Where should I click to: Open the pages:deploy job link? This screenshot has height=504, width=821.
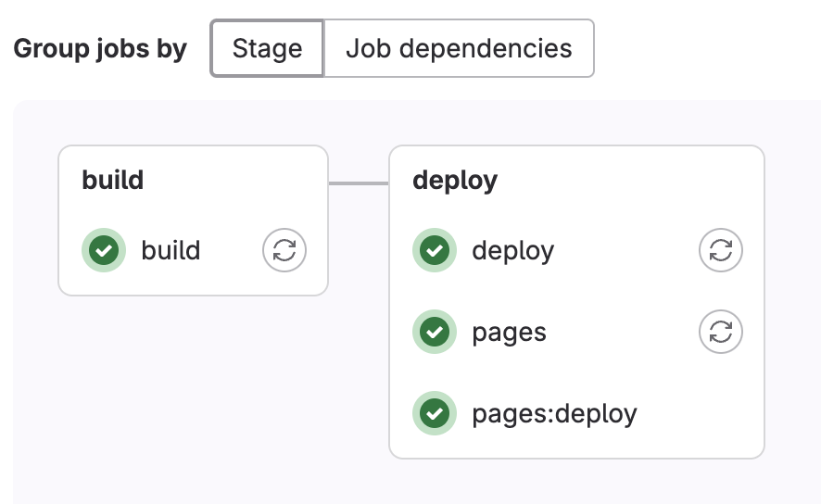coord(554,413)
